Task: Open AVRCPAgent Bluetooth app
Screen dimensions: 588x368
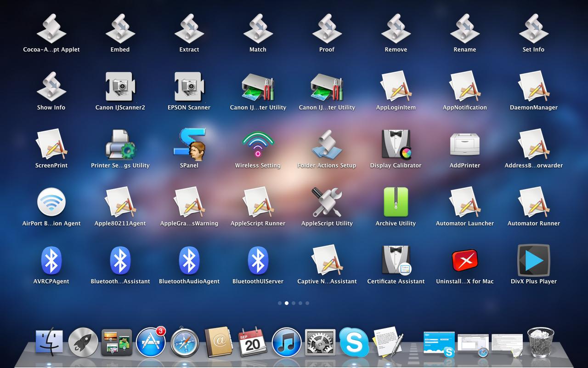Action: [x=51, y=260]
